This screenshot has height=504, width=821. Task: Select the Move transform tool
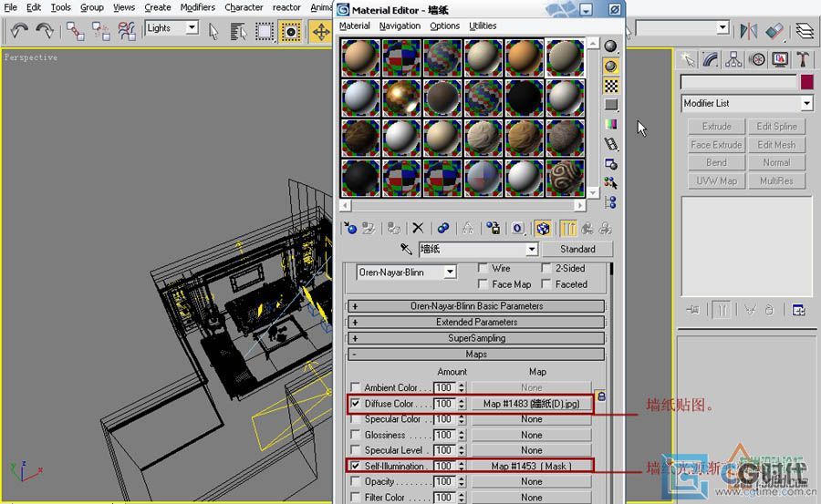(x=320, y=31)
